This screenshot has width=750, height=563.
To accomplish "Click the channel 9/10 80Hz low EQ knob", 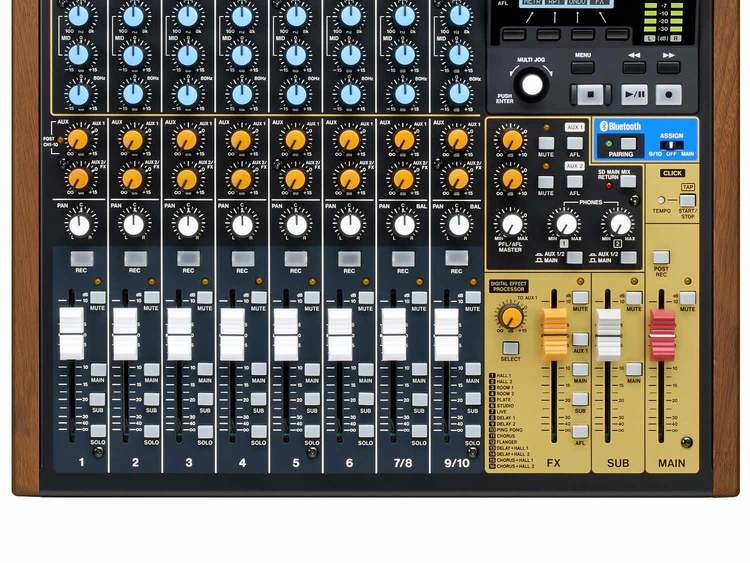I will [459, 94].
